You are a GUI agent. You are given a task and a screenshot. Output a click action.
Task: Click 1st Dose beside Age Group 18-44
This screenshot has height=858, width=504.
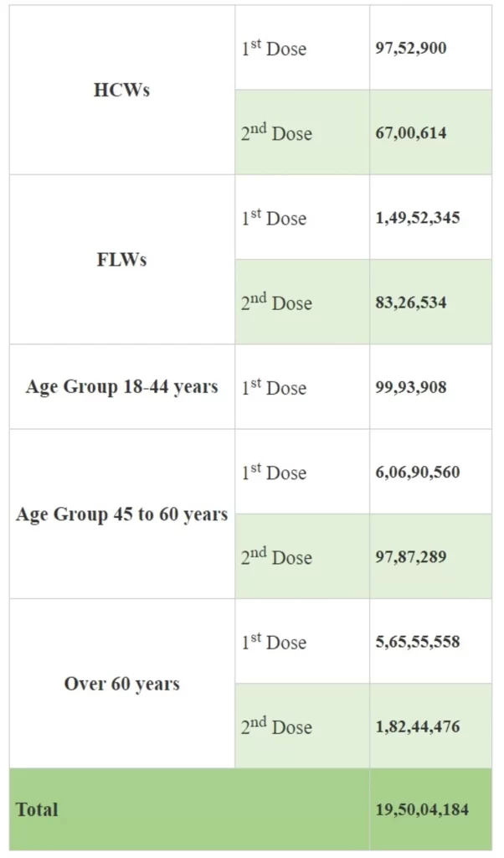274,388
